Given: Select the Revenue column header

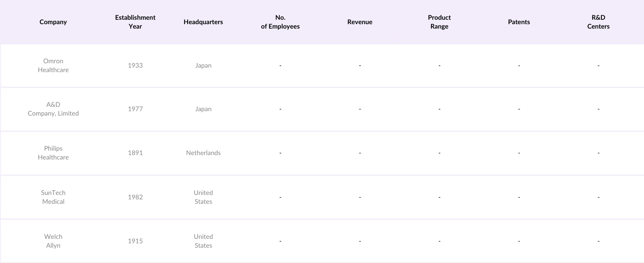Looking at the screenshot, I should [360, 22].
